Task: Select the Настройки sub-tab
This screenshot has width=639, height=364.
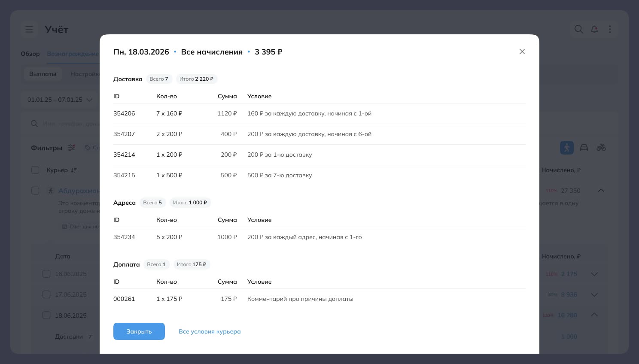Action: click(85, 74)
